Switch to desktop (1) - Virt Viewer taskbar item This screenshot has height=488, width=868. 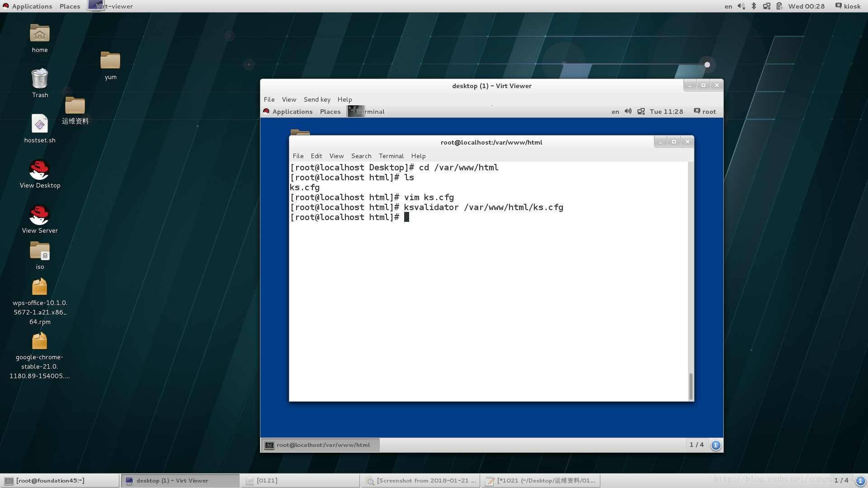tap(180, 481)
